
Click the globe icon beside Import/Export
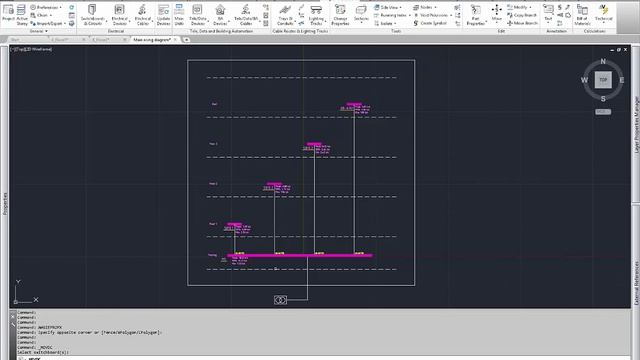click(x=72, y=23)
